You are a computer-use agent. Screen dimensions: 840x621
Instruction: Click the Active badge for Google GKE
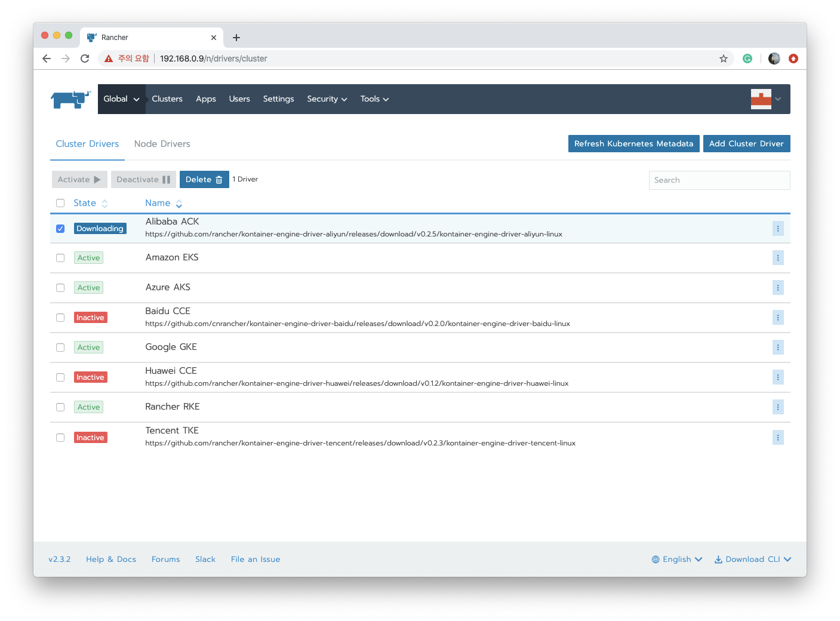coord(89,348)
